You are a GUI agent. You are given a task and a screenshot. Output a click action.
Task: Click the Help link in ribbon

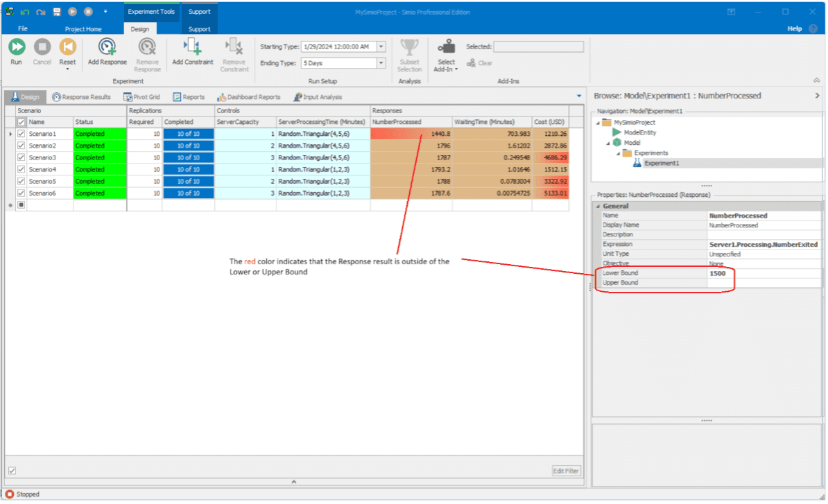pos(795,29)
